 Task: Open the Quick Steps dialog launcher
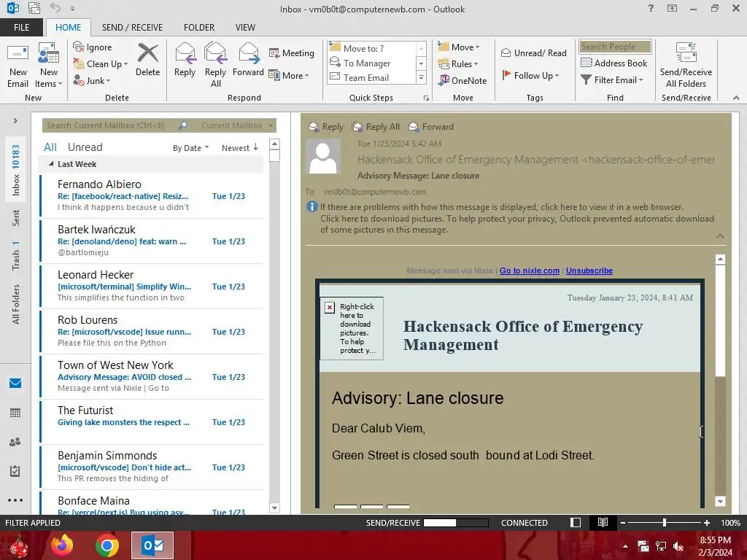pos(426,98)
